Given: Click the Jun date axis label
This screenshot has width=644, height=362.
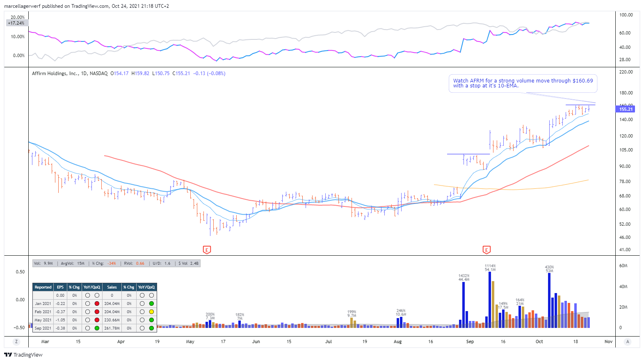Looking at the screenshot, I should [256, 341].
